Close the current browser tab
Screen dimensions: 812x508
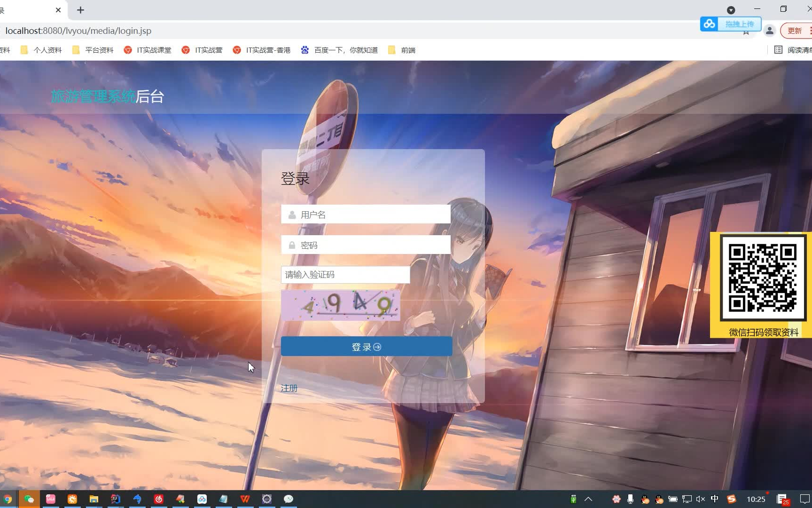pos(58,10)
